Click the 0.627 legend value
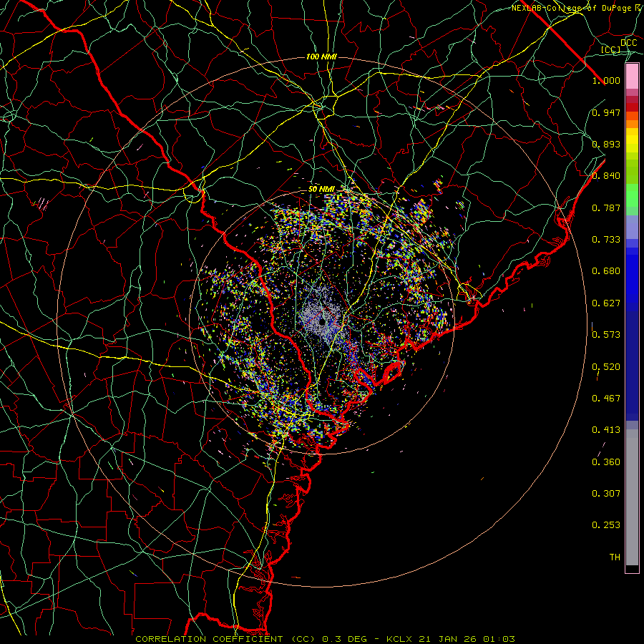Viewport: 644px width, 644px height. [x=606, y=303]
